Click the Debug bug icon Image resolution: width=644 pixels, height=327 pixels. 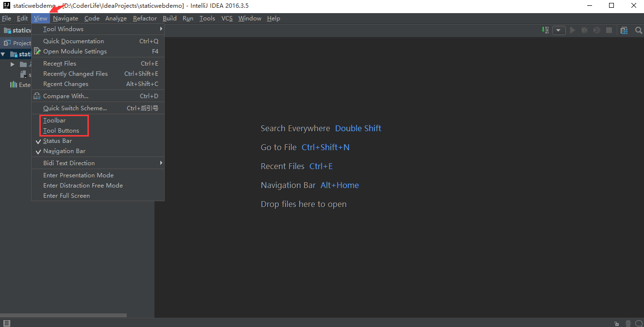coord(584,30)
